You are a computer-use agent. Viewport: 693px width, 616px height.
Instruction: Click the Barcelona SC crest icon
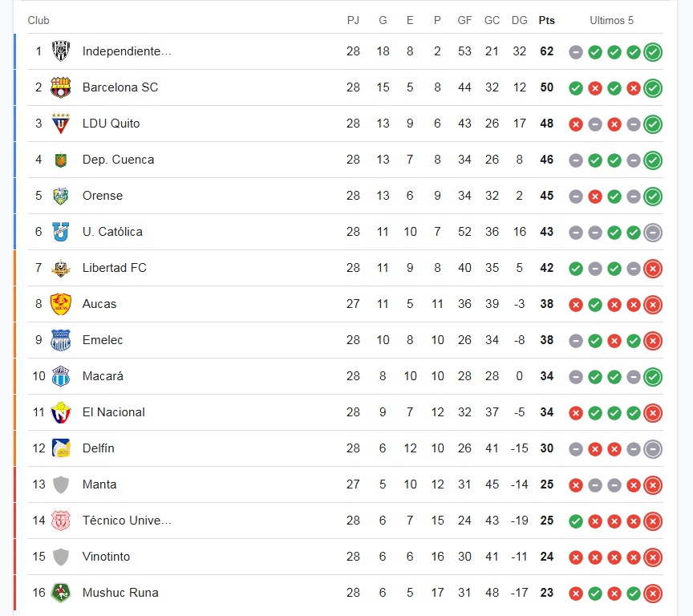[60, 87]
